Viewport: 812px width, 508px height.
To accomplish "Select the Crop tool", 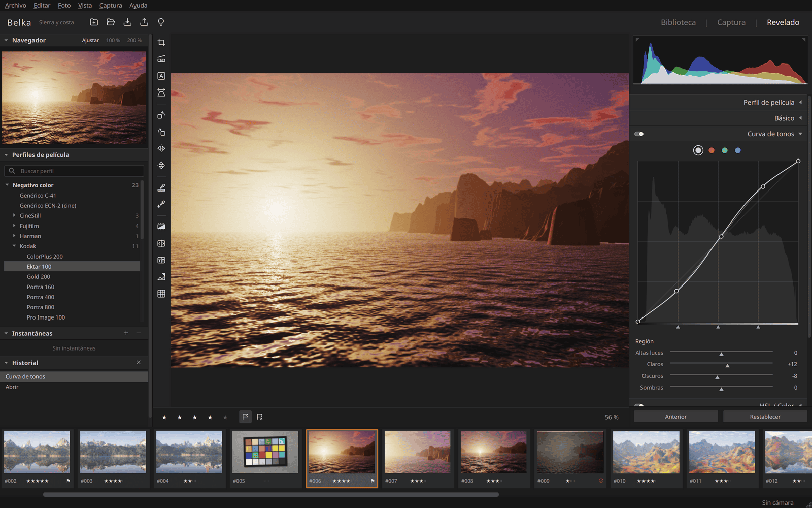I will (161, 42).
